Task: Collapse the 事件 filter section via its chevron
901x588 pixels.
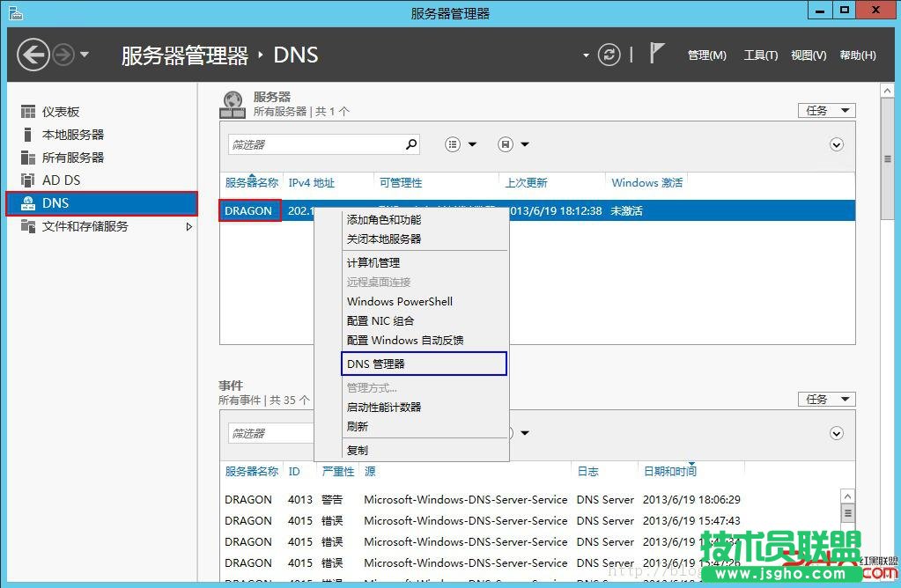Action: click(836, 433)
